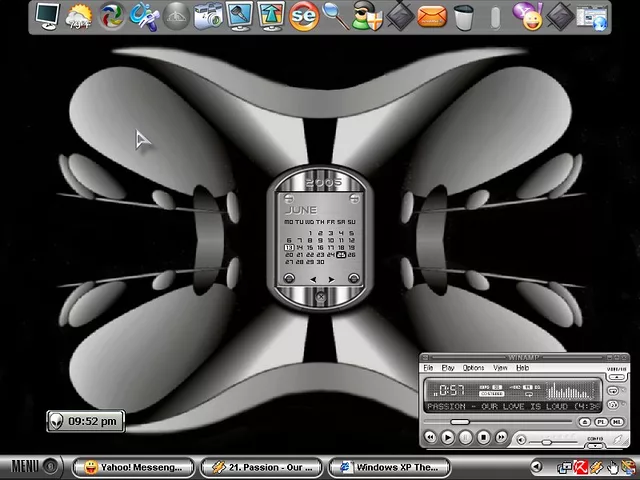Open My Computer monitor icon in dock
Image resolution: width=640 pixels, height=480 pixels.
pos(46,16)
